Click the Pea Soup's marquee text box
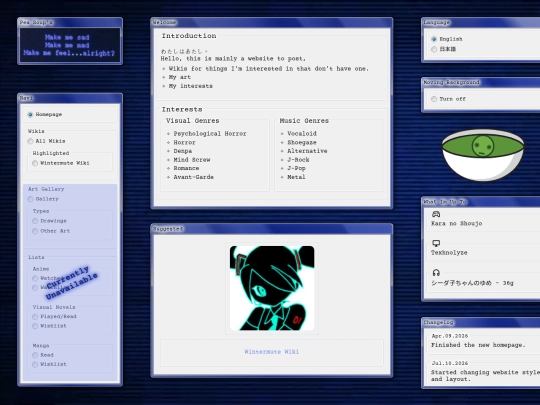This screenshot has height=405, width=540. click(x=70, y=45)
